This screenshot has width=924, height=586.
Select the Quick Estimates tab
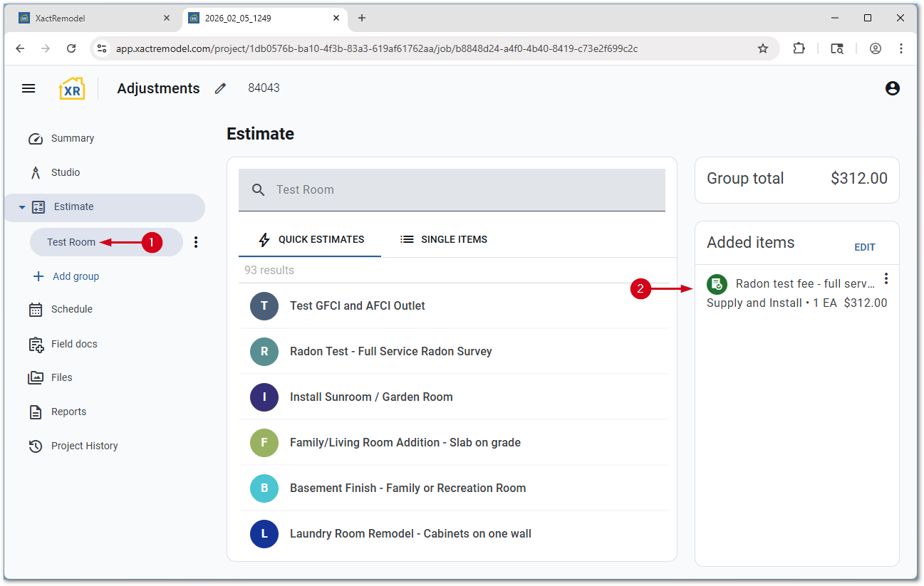pos(311,239)
